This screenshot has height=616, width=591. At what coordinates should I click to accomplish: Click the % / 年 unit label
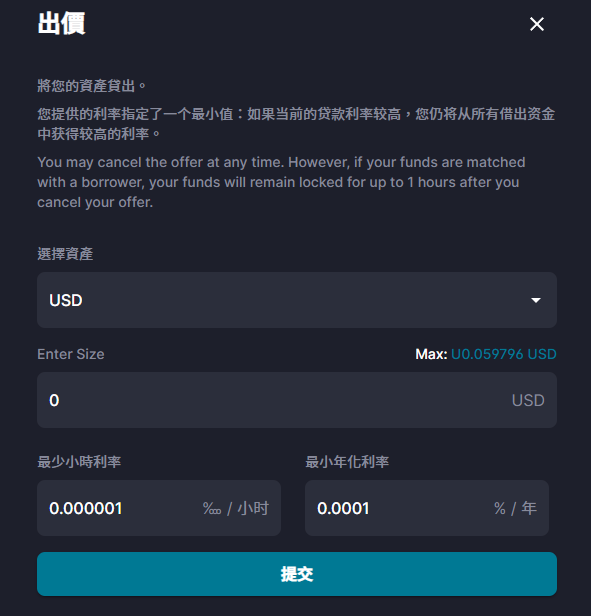click(x=515, y=508)
